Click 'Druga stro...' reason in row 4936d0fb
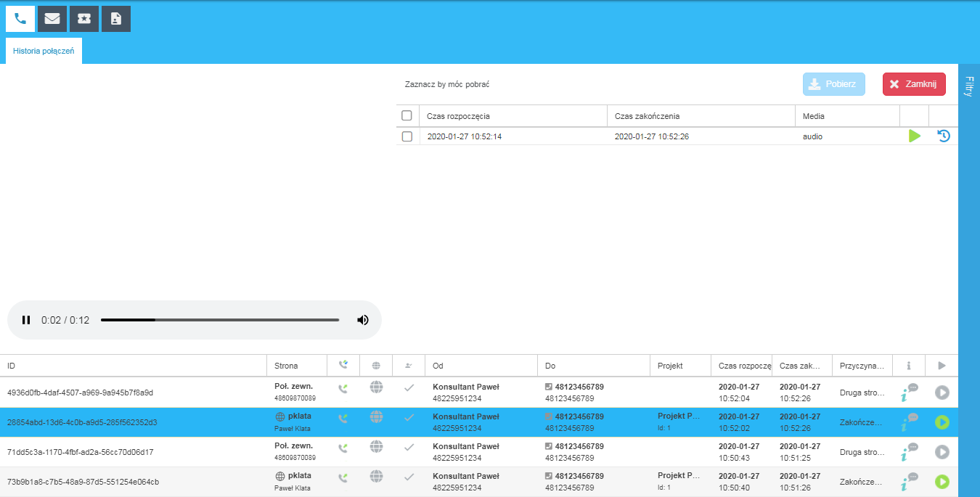Viewport: 980px width, 497px height. pos(862,393)
